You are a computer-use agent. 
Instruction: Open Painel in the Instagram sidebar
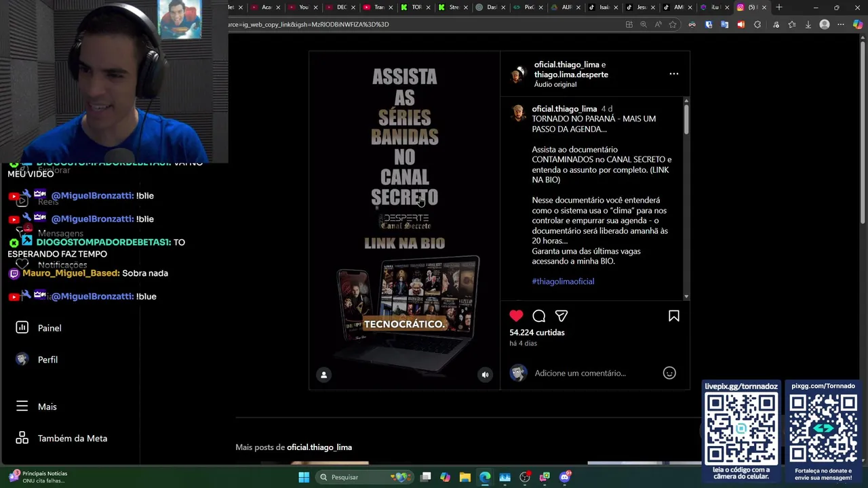point(50,328)
